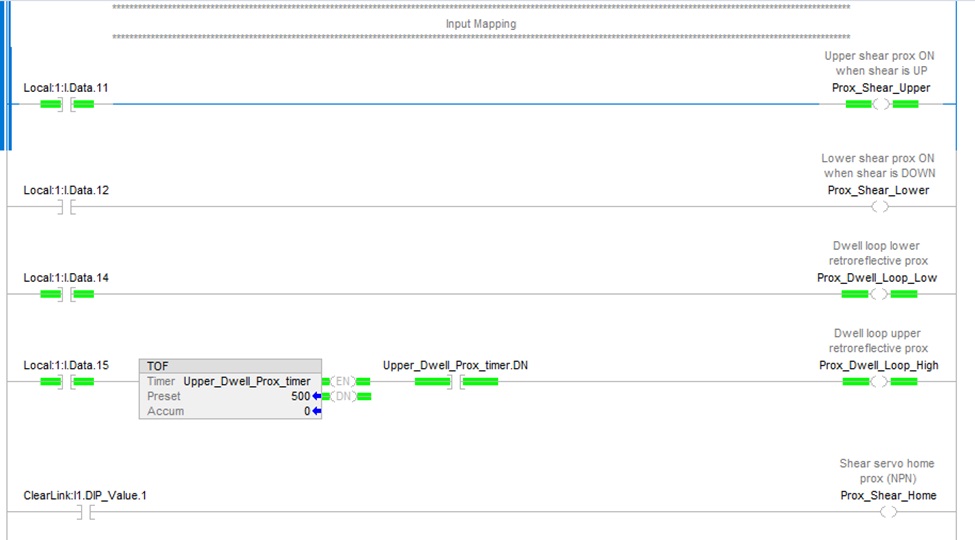Click the Prox_Shear_Home tag label
975x540 pixels.
click(x=888, y=495)
